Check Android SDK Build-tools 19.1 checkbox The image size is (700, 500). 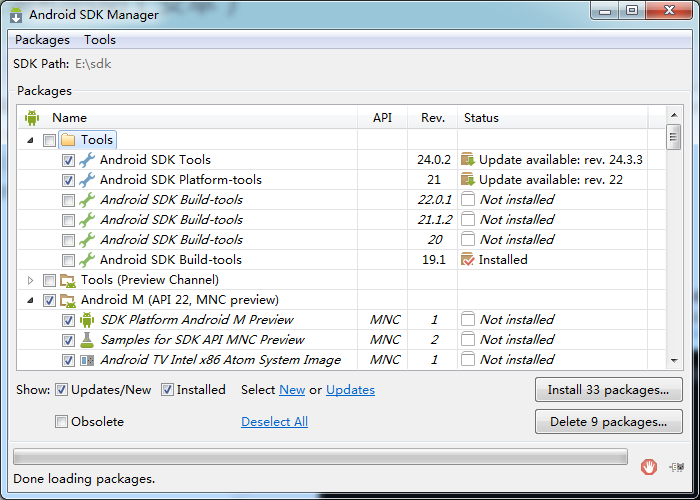(68, 260)
